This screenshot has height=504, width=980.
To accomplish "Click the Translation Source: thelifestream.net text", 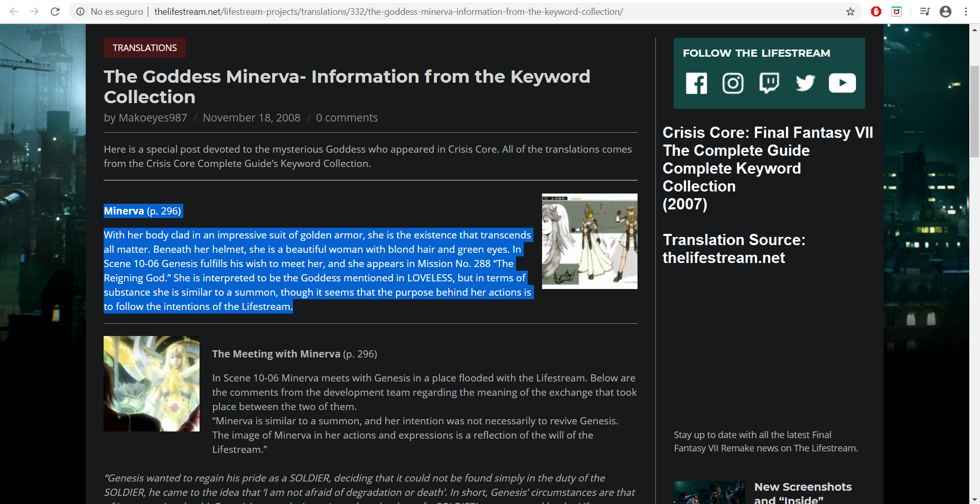I will tap(734, 249).
